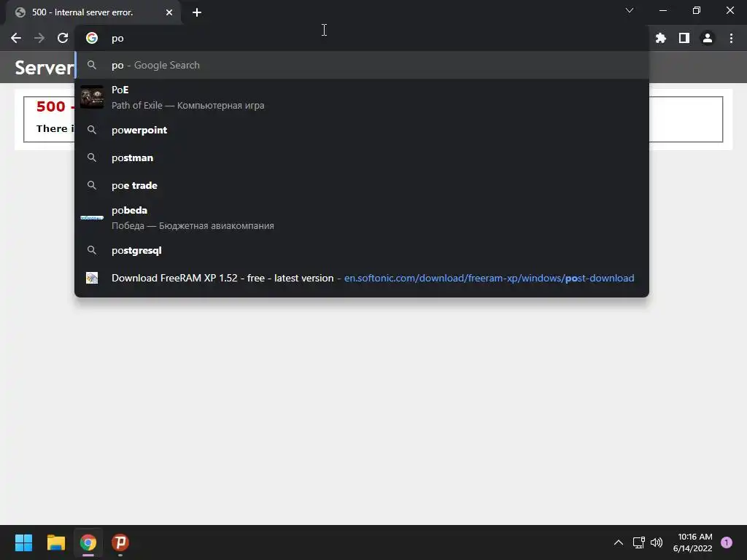Select the 'postman' suggestion

tap(362, 157)
